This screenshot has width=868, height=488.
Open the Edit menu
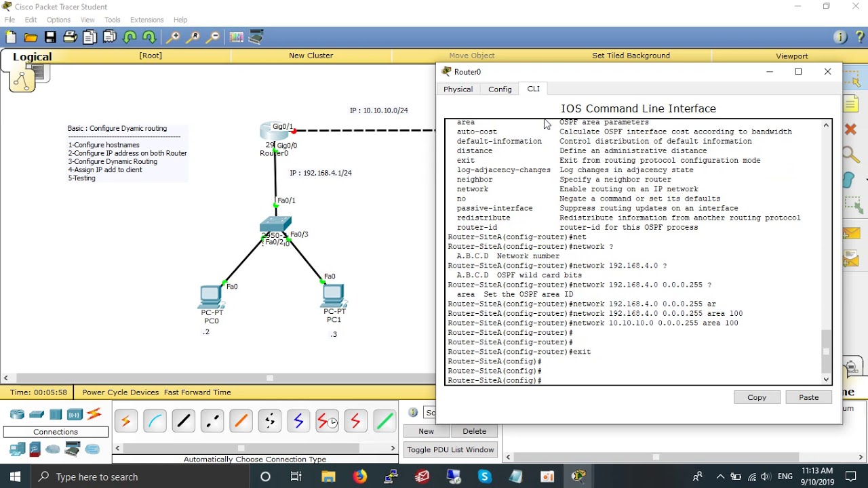[x=31, y=20]
